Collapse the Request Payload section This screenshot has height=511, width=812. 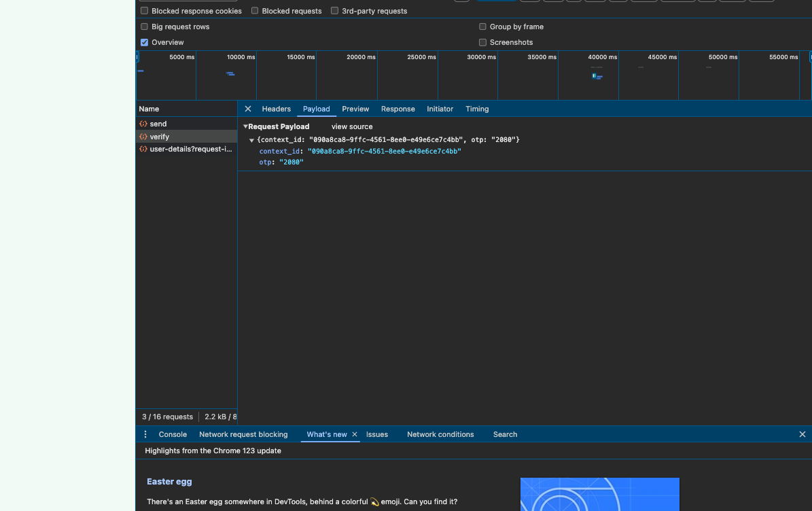(245, 126)
